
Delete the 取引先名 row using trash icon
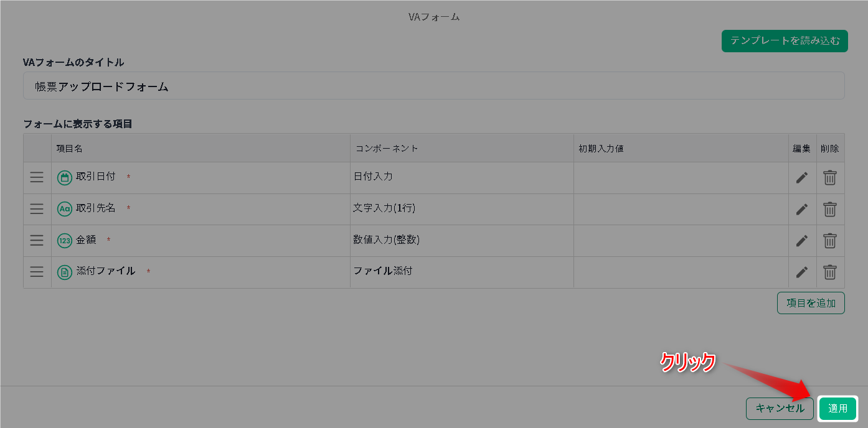click(830, 209)
